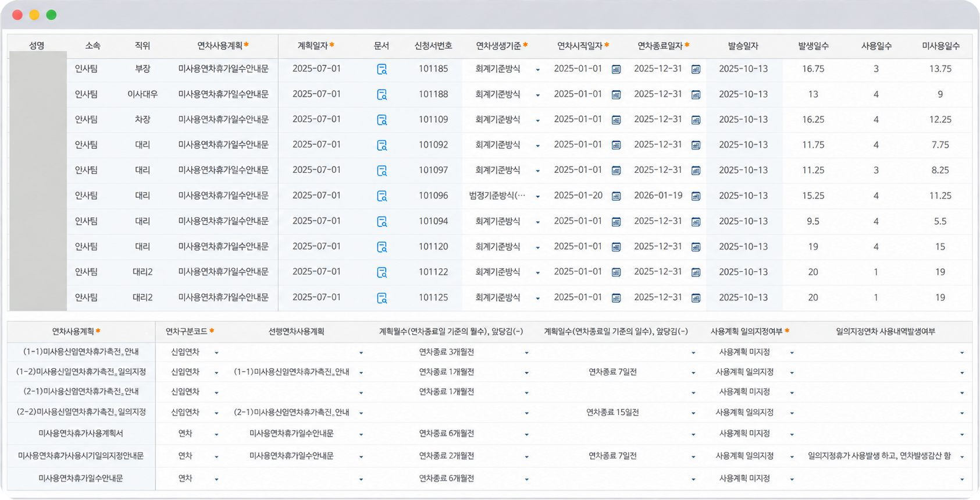Open the calendar beside start date 2025-01-20
Image resolution: width=980 pixels, height=500 pixels.
click(616, 196)
